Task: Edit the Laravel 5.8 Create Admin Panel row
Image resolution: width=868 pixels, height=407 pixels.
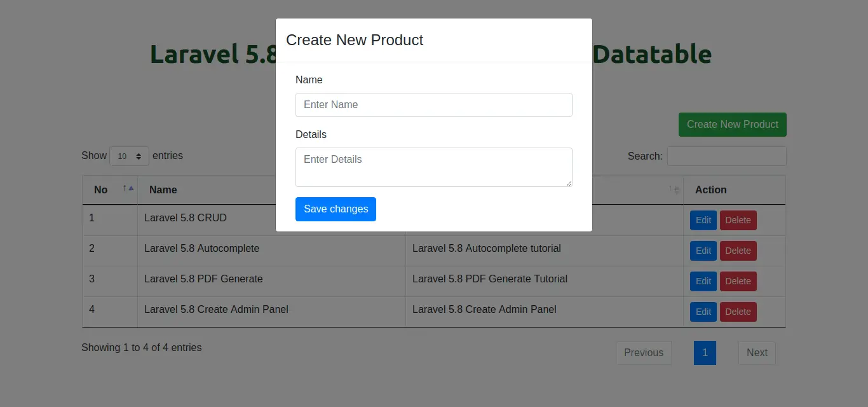Action: point(703,312)
